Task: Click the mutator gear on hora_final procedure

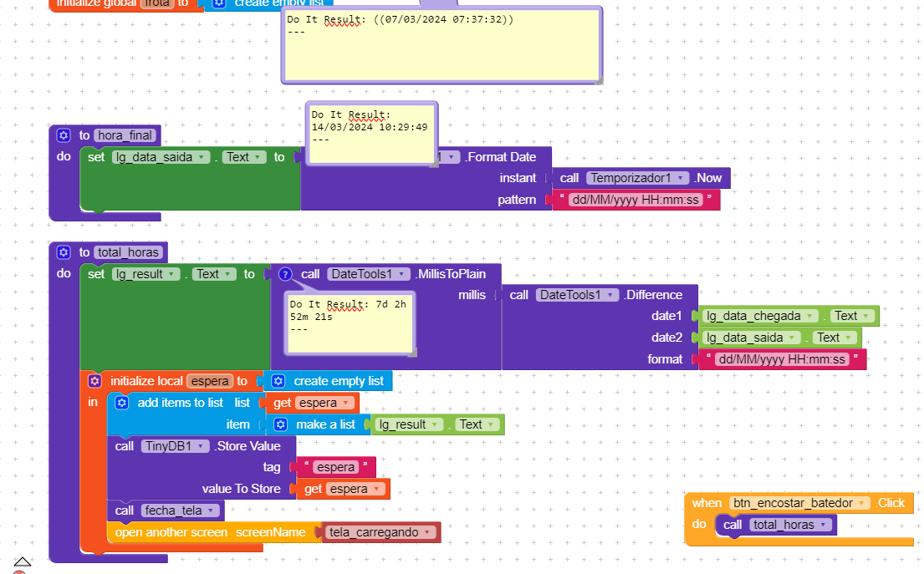Action: pos(63,135)
